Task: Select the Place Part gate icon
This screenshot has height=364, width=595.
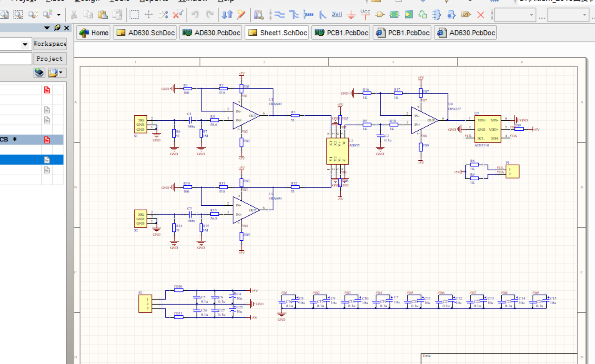Action: point(380,15)
